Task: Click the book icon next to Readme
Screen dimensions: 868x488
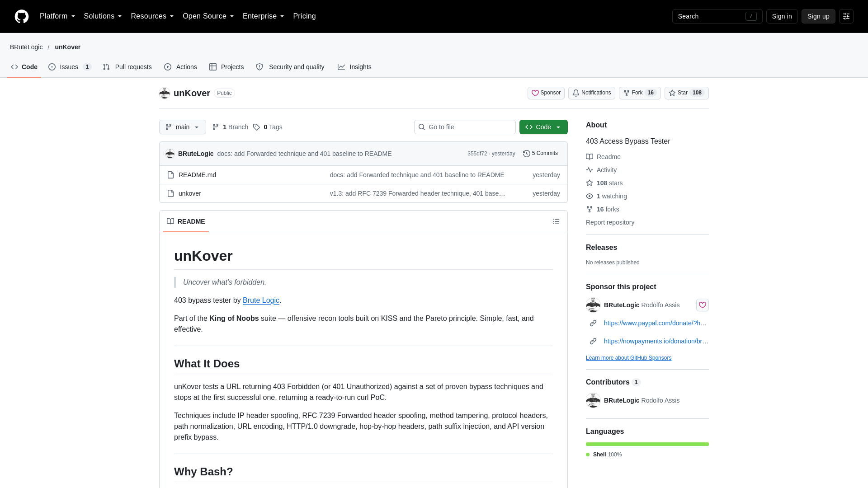Action: [590, 157]
